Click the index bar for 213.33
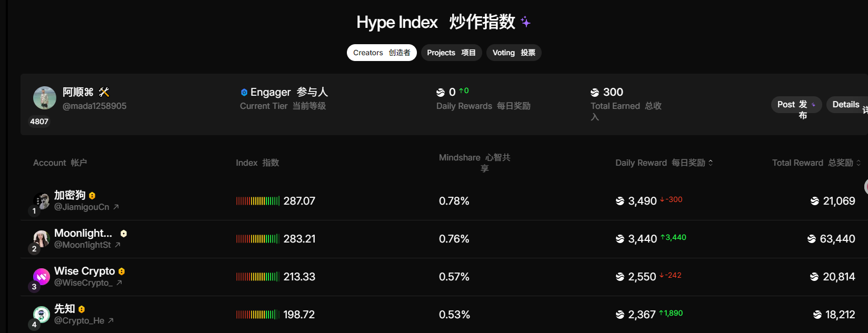This screenshot has width=868, height=333. (x=258, y=277)
